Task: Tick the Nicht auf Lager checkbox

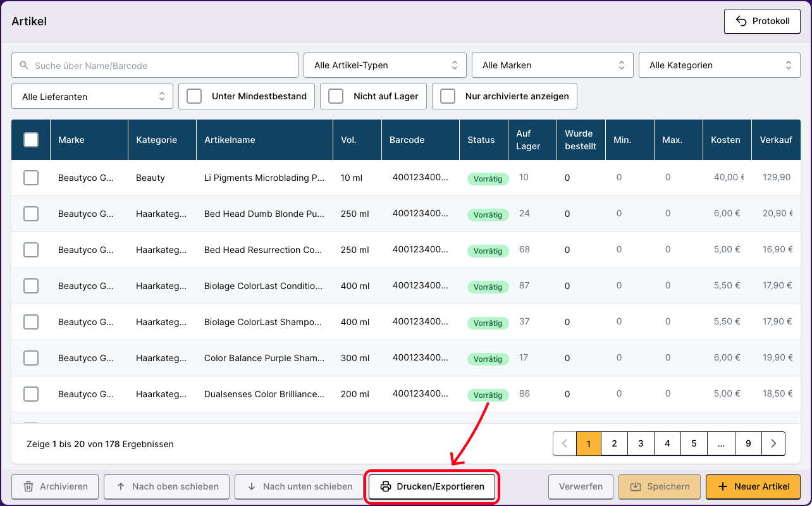Action: (336, 96)
